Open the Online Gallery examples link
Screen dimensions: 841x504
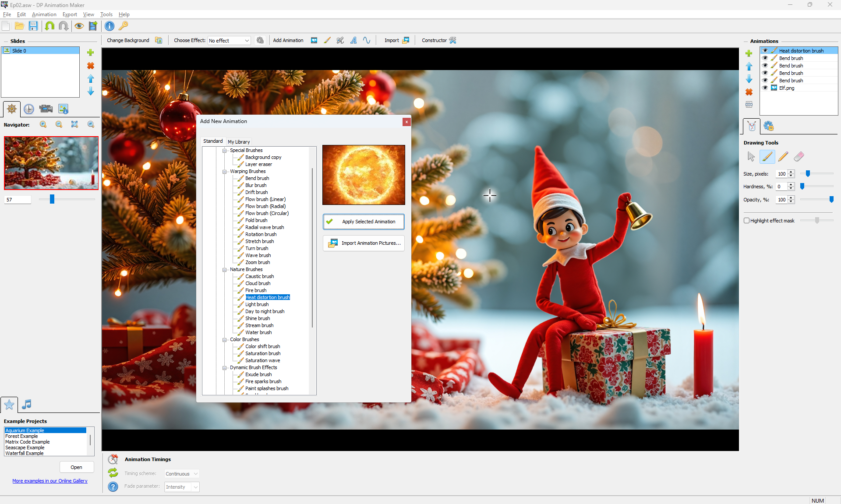[x=50, y=481]
